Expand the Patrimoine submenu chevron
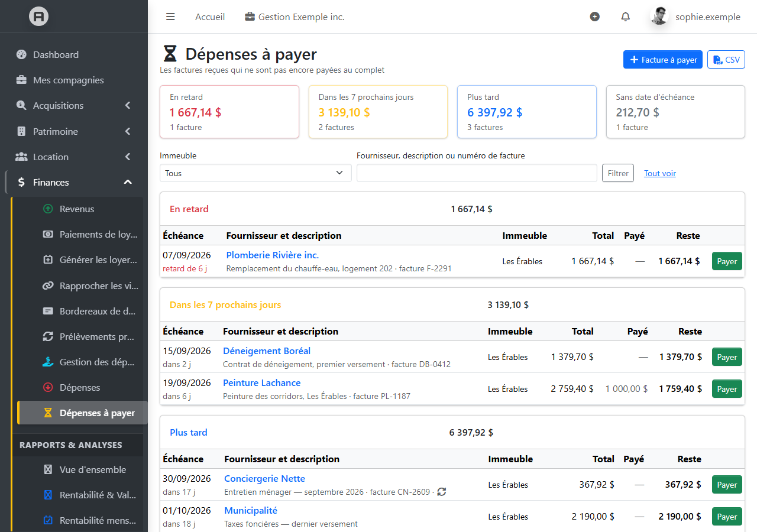757x532 pixels. pos(128,131)
